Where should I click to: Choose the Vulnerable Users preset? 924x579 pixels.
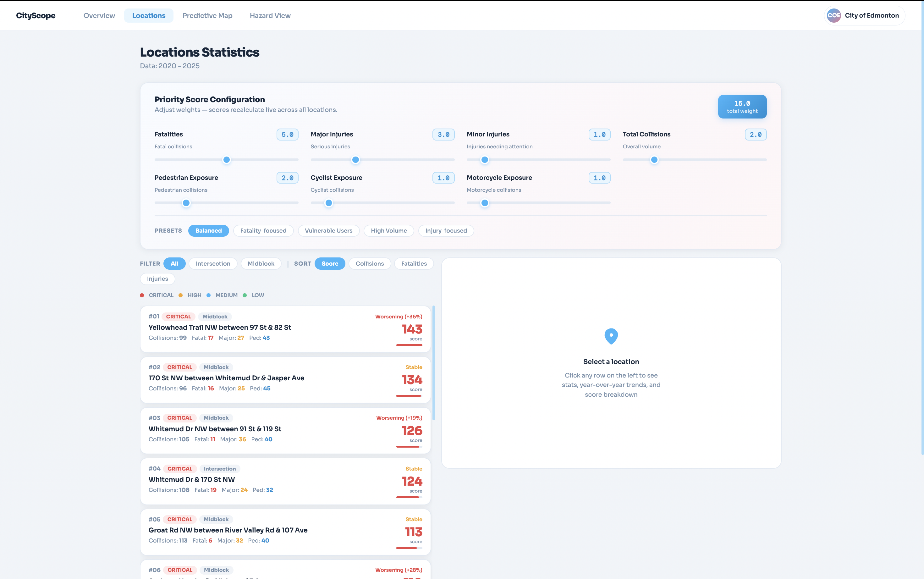(x=328, y=230)
